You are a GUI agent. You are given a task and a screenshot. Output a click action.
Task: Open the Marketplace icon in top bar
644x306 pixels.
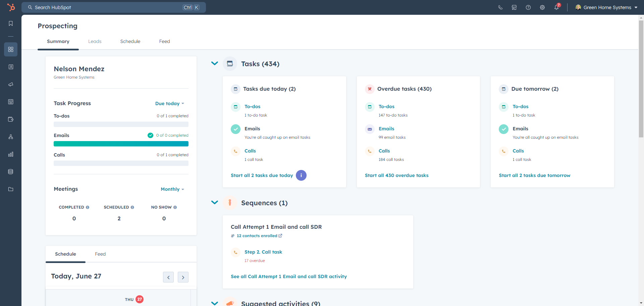pyautogui.click(x=514, y=7)
